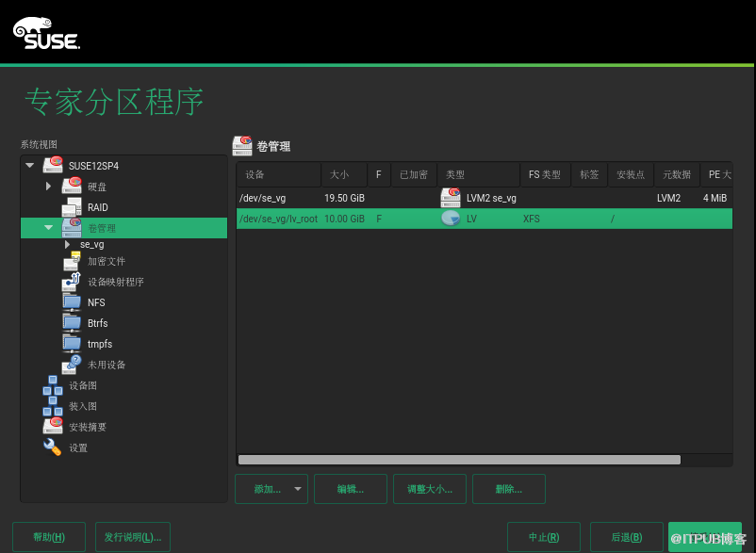This screenshot has height=553, width=756.
Task: Click the SUSE12SP4 host disk icon
Action: (53, 165)
